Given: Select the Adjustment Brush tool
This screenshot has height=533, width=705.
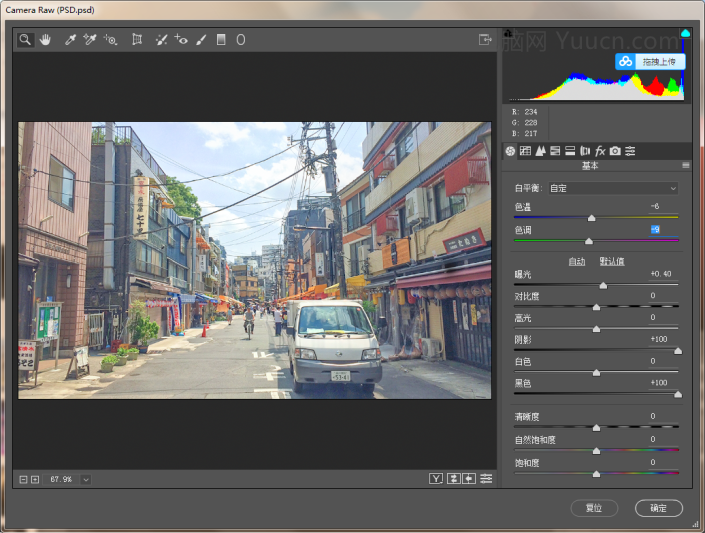Looking at the screenshot, I should coord(201,40).
